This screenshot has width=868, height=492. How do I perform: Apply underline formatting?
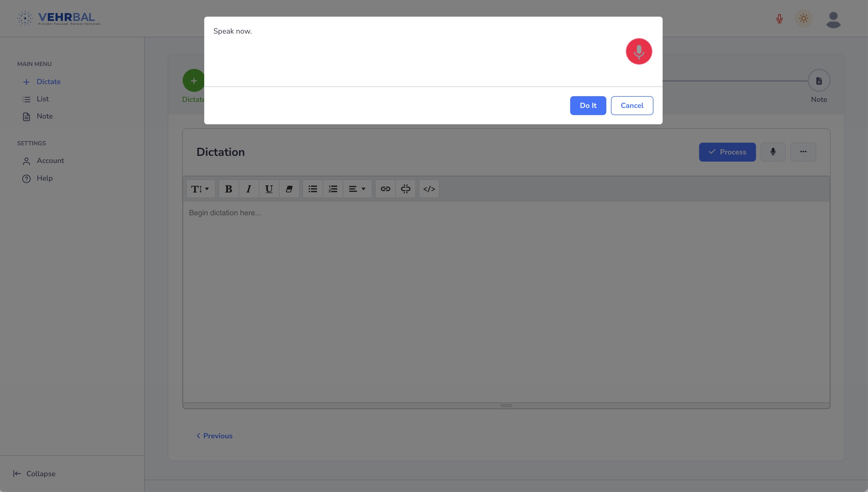click(x=269, y=189)
